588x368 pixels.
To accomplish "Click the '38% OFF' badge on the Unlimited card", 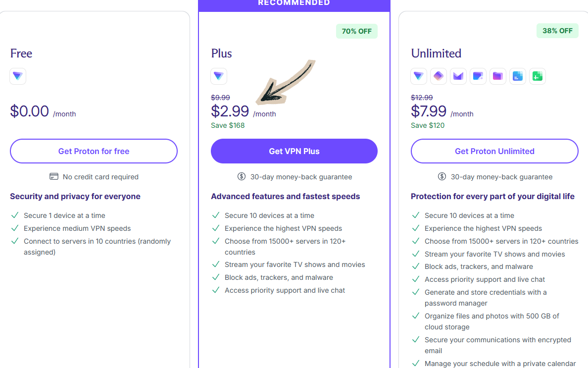I will point(557,31).
